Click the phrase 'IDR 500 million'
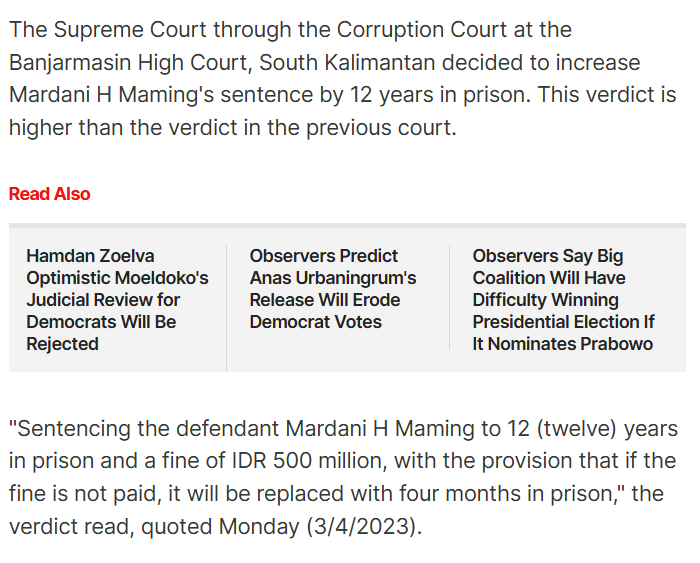 pos(309,461)
